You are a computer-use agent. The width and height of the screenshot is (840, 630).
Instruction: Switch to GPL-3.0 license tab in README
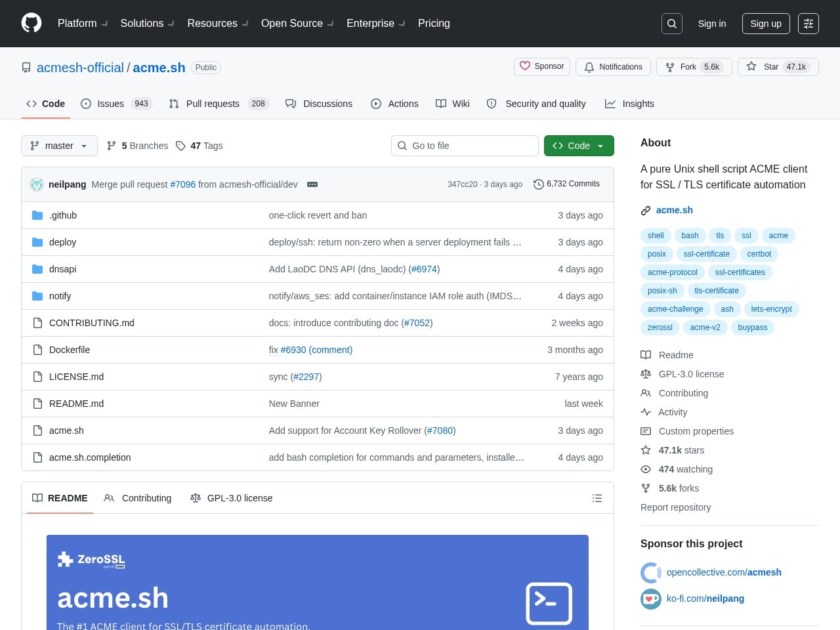pyautogui.click(x=231, y=498)
